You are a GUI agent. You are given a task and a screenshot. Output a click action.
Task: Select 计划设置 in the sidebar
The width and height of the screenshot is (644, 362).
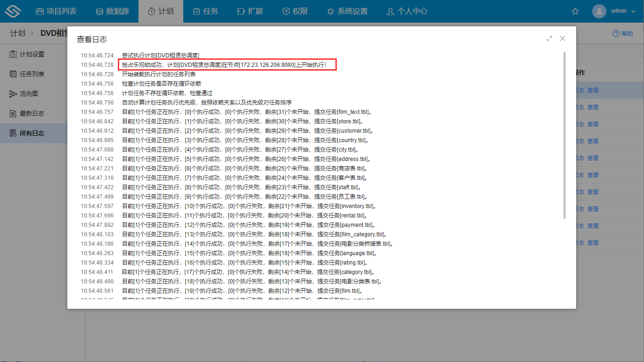click(x=32, y=54)
